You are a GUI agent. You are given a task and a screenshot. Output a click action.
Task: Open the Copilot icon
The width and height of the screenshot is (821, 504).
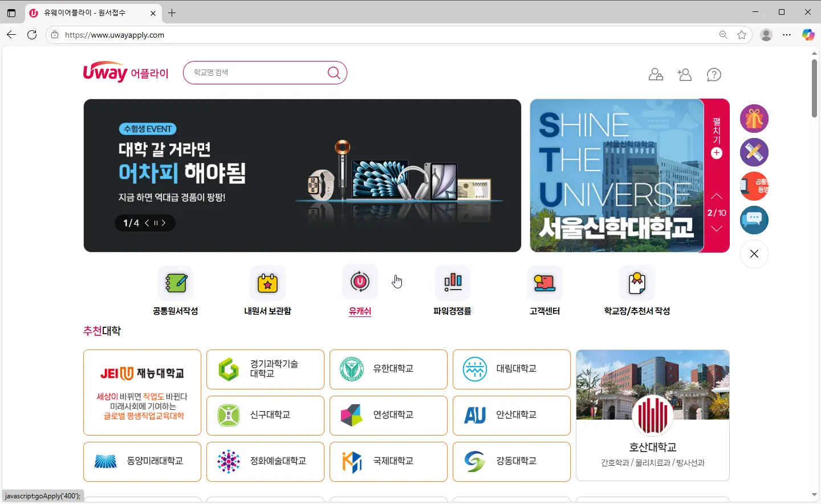808,35
